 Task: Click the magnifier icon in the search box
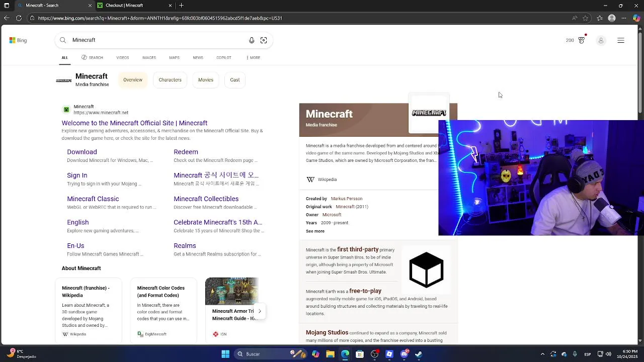pos(63,40)
